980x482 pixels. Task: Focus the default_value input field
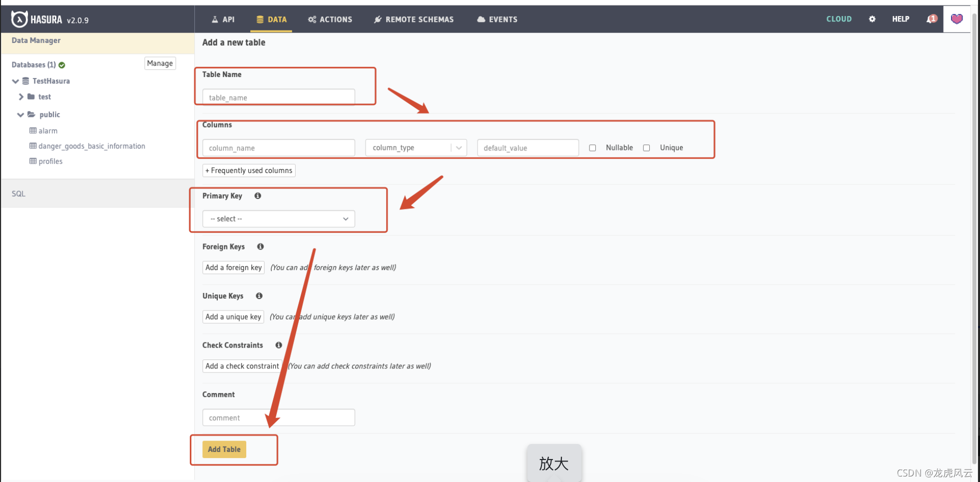point(528,147)
